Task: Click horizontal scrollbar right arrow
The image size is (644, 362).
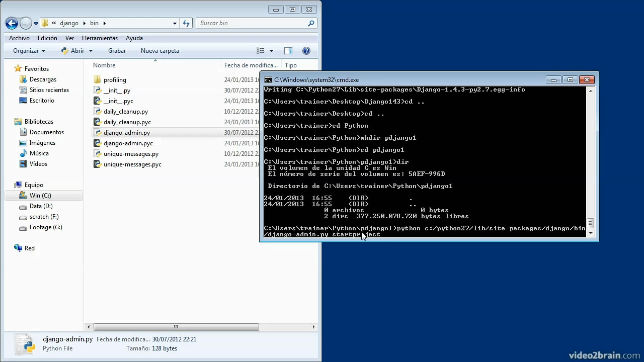Action: (314, 327)
